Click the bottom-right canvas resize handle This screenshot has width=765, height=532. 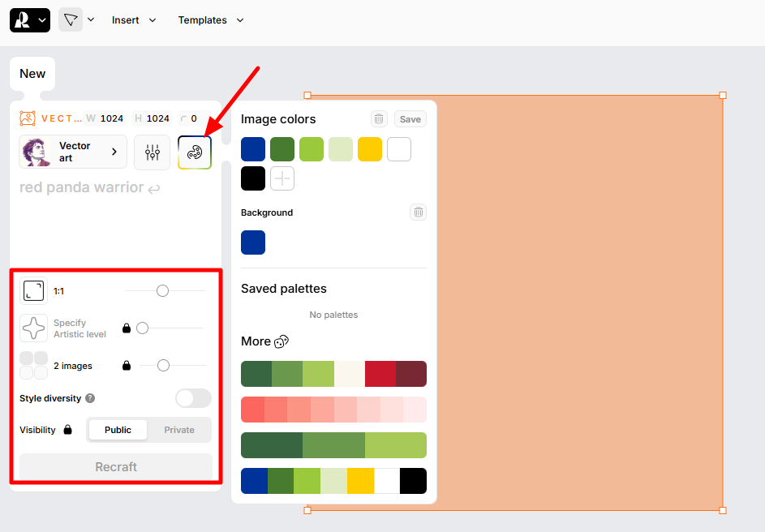pyautogui.click(x=723, y=511)
